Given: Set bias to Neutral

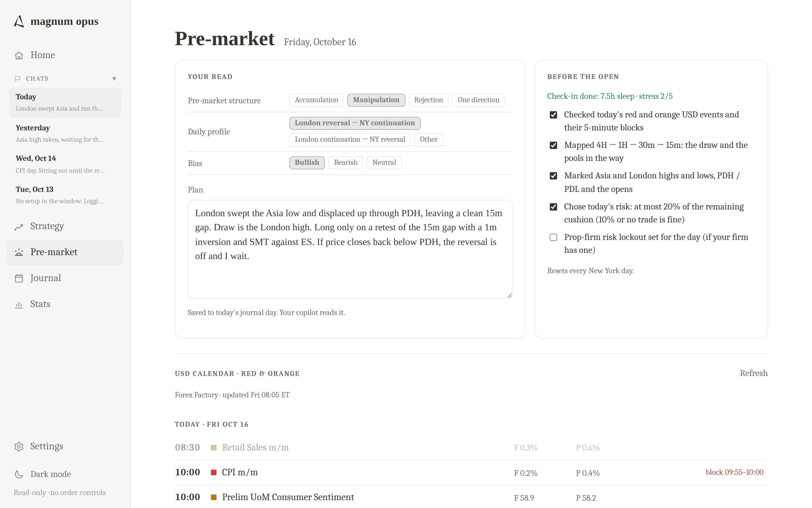Looking at the screenshot, I should tap(384, 163).
